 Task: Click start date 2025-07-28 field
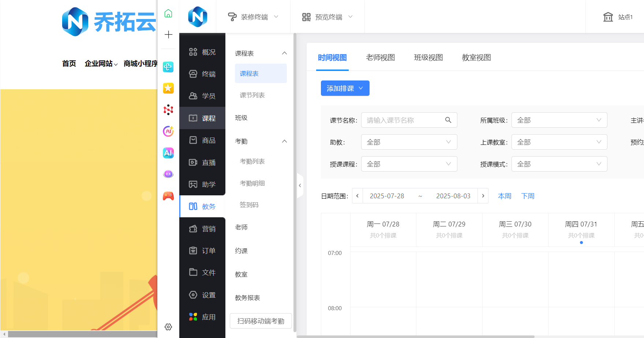(x=387, y=196)
